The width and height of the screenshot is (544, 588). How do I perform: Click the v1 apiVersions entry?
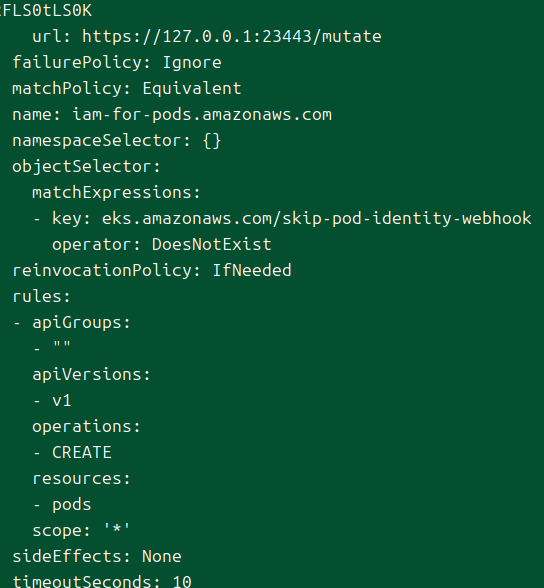(61, 400)
